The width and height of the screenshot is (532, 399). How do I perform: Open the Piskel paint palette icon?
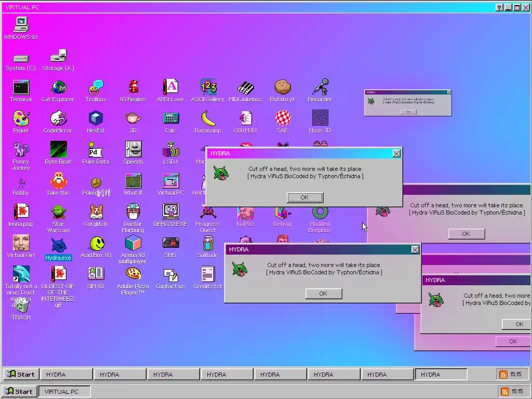coord(21,118)
